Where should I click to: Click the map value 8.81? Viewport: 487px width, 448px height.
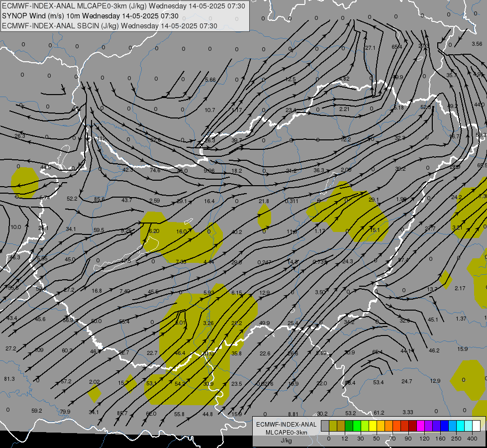293,414
